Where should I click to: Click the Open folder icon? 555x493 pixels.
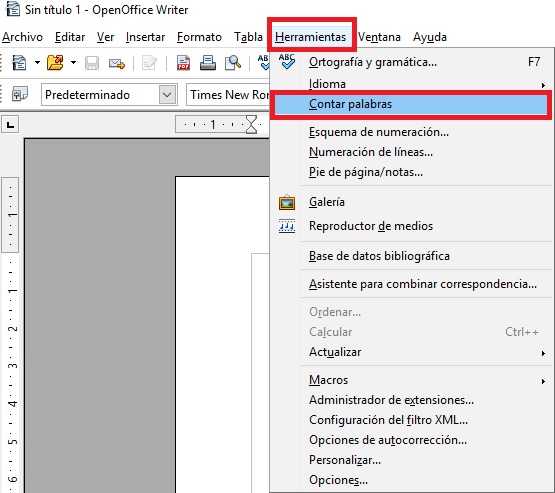coord(55,63)
